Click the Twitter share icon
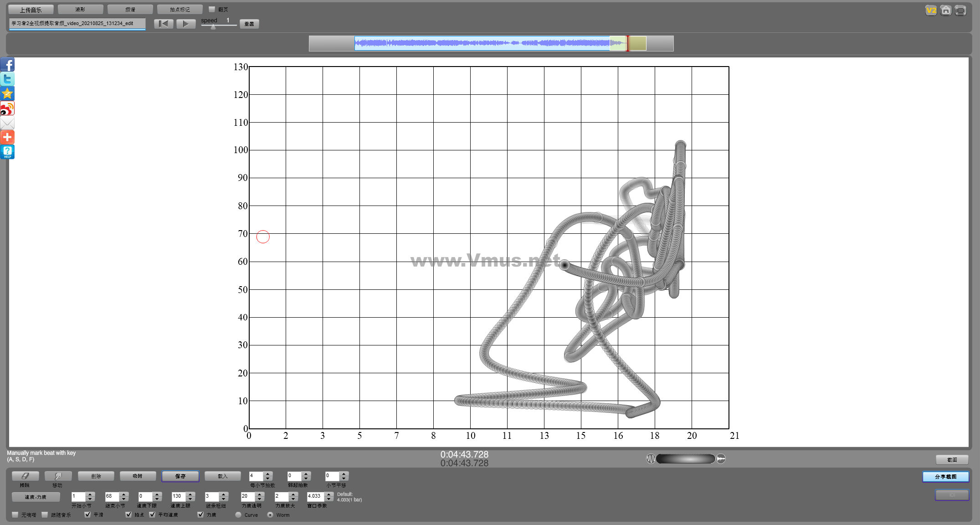The image size is (980, 525). [x=7, y=79]
